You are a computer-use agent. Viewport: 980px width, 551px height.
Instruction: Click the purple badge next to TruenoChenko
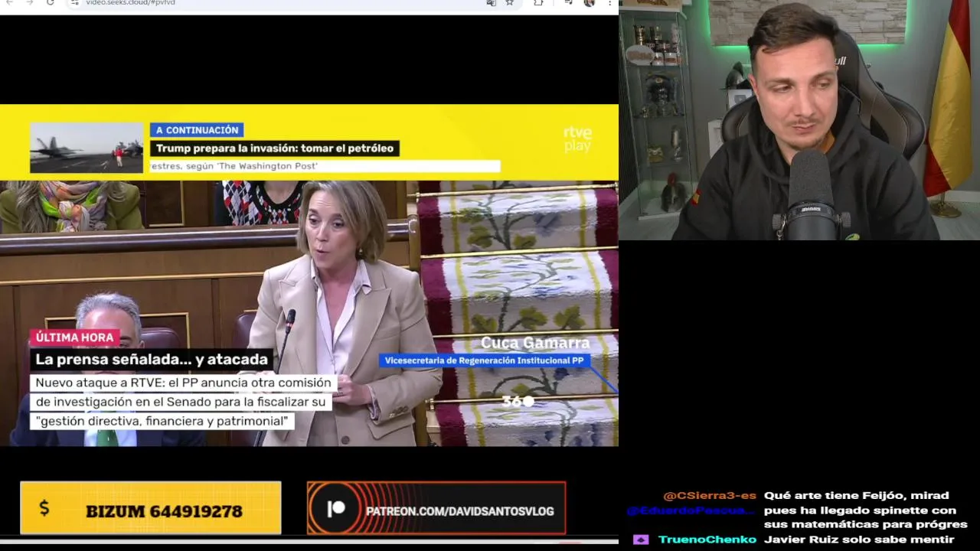coord(641,540)
